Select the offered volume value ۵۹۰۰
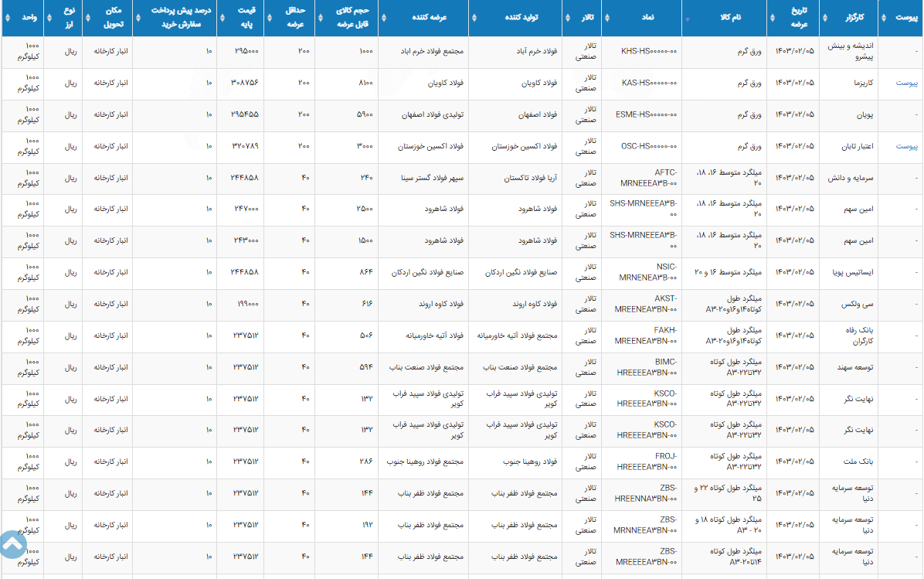 coord(365,115)
